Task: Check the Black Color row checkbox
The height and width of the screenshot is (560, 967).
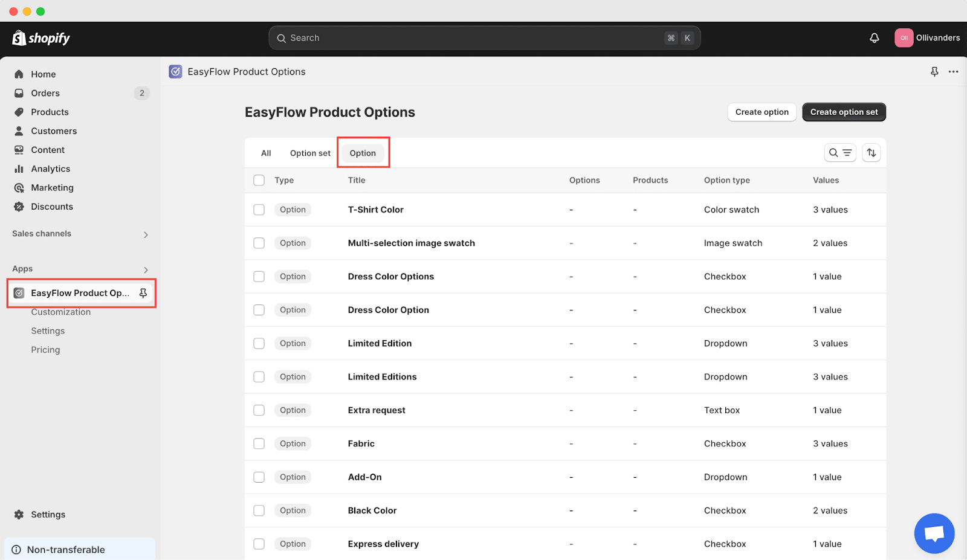Action: click(x=259, y=510)
